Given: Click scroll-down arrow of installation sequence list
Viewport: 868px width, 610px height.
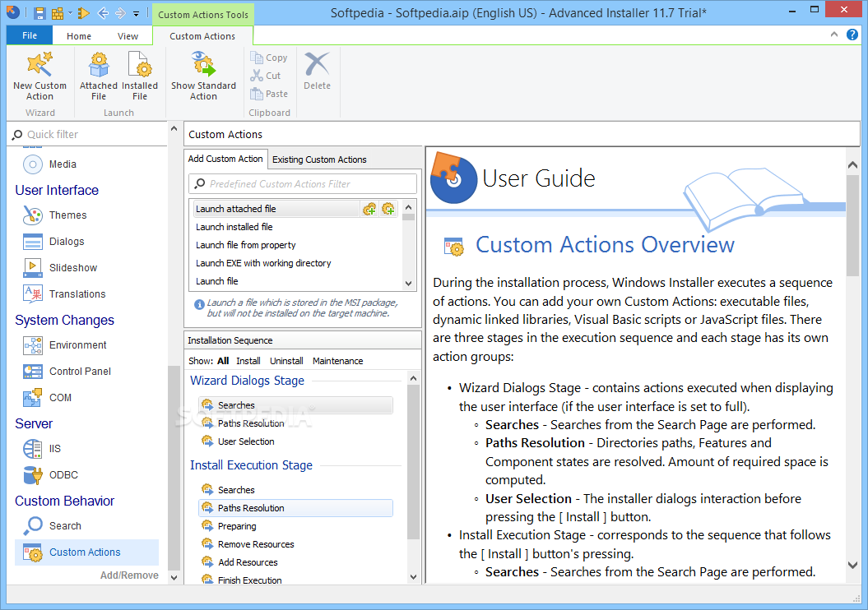Looking at the screenshot, I should [x=414, y=577].
